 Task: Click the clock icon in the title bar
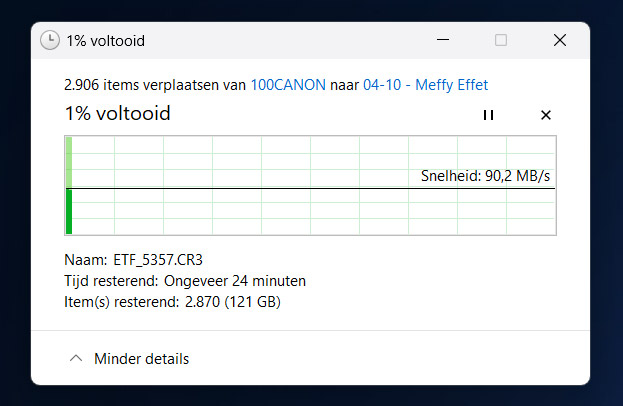pyautogui.click(x=50, y=41)
